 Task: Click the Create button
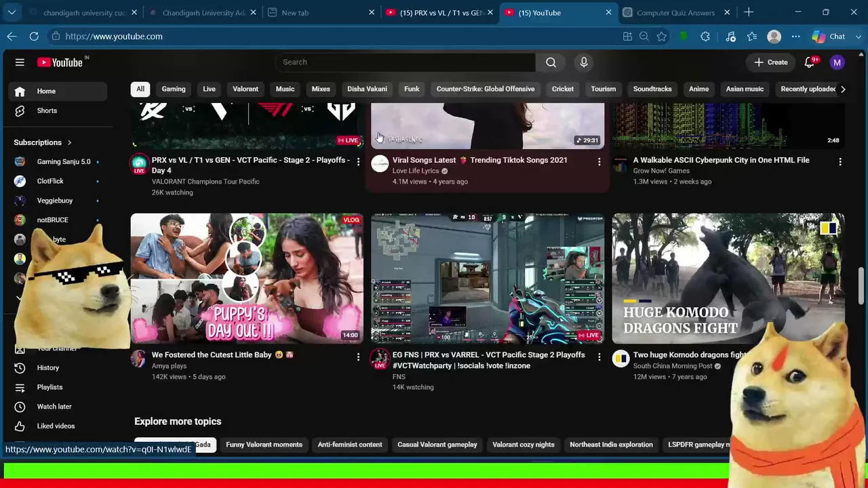[x=771, y=62]
